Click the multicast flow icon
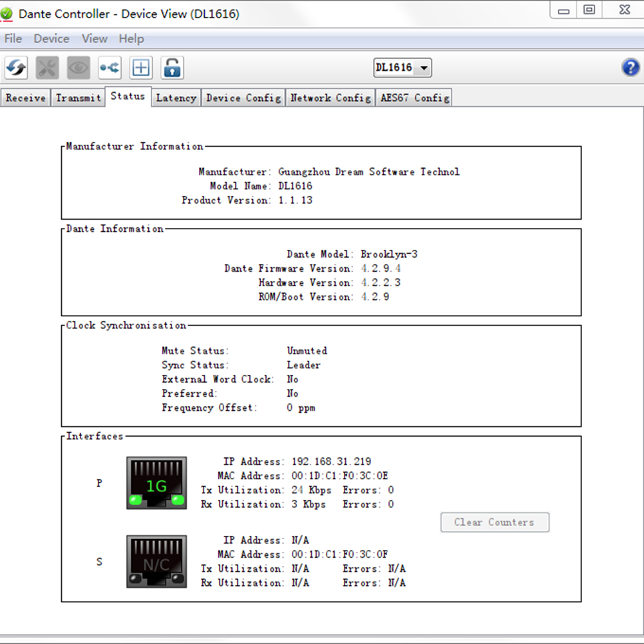Viewport: 644px width, 644px height. (x=109, y=68)
